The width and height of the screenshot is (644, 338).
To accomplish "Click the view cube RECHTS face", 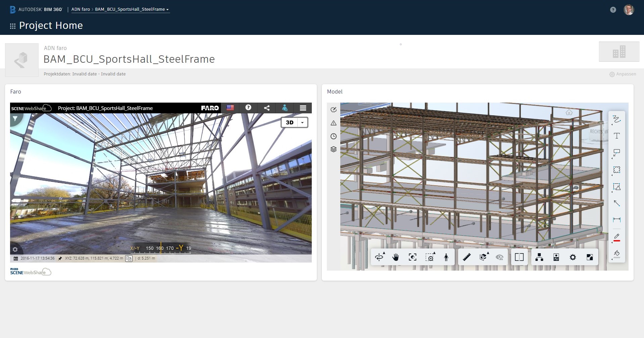I will [x=597, y=132].
